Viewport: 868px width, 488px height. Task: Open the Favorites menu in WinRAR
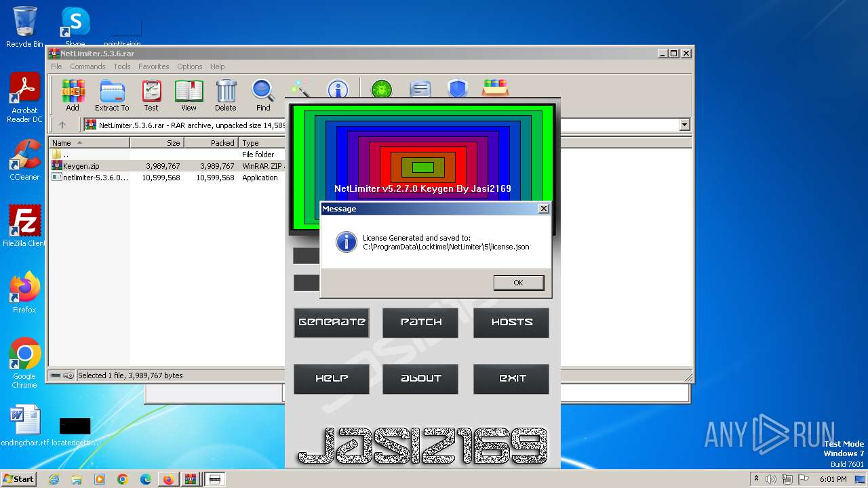click(154, 66)
